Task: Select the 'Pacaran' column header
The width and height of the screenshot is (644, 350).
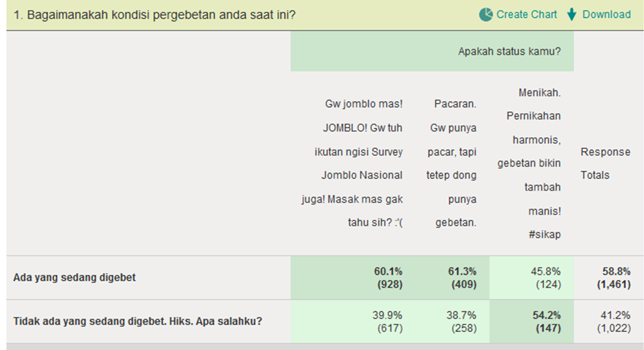Action: coord(452,163)
